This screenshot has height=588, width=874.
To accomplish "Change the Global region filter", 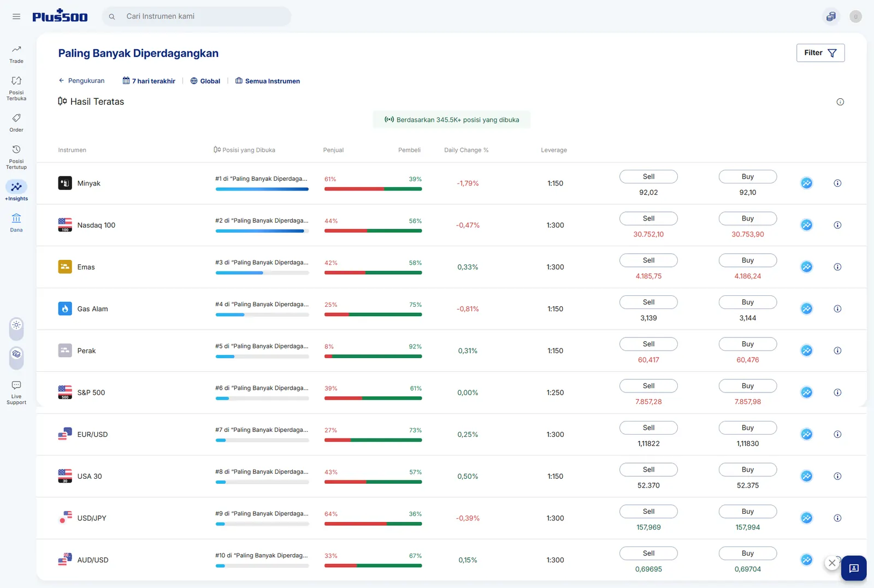I will coord(205,81).
